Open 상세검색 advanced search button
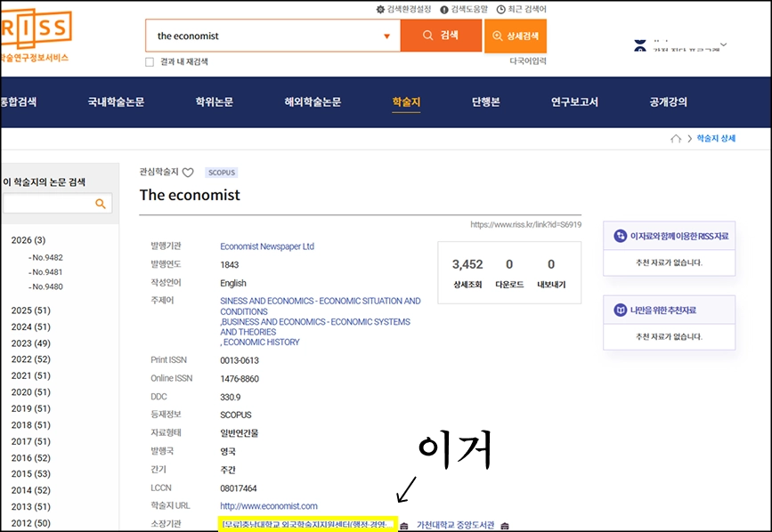 (x=516, y=36)
